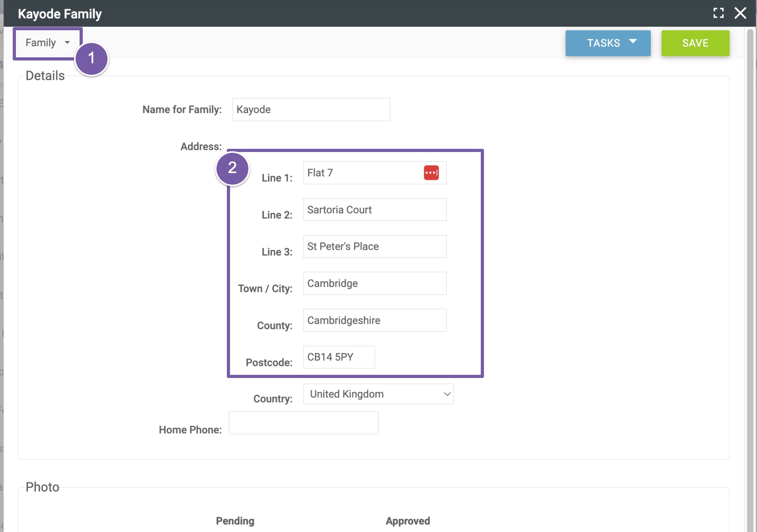Click the arrow on the Tasks button
This screenshot has width=757, height=532.
point(633,42)
